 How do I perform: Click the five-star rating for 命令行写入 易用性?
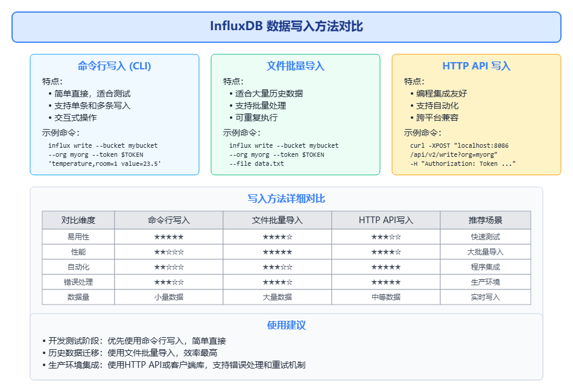coord(168,236)
